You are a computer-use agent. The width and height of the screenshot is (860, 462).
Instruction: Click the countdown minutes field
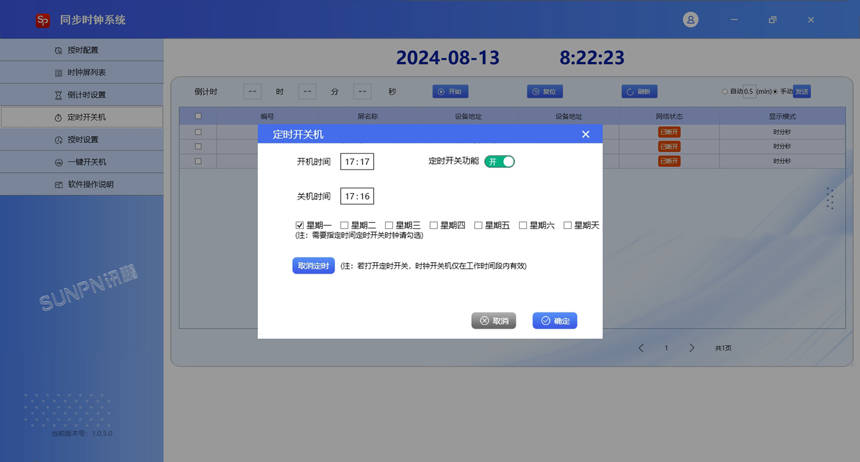coord(307,92)
